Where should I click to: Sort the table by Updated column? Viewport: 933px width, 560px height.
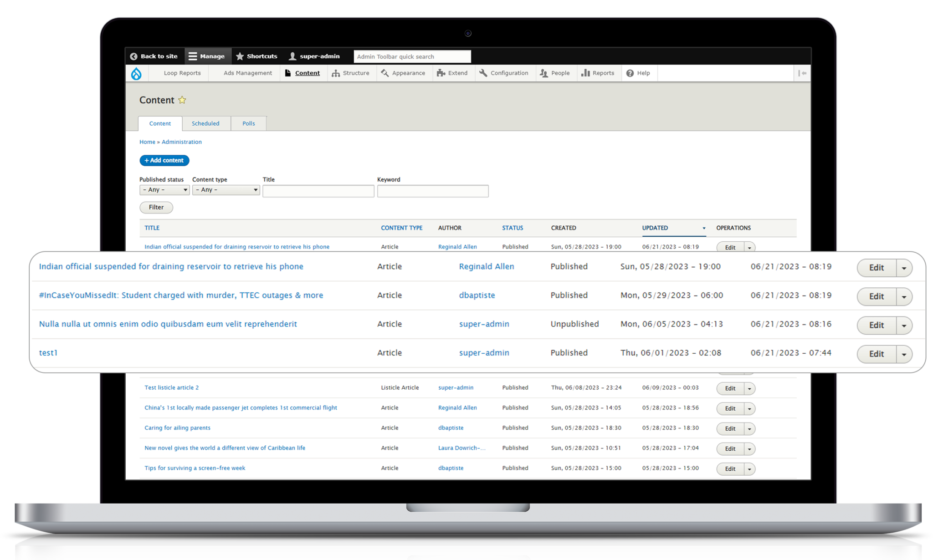pyautogui.click(x=655, y=228)
